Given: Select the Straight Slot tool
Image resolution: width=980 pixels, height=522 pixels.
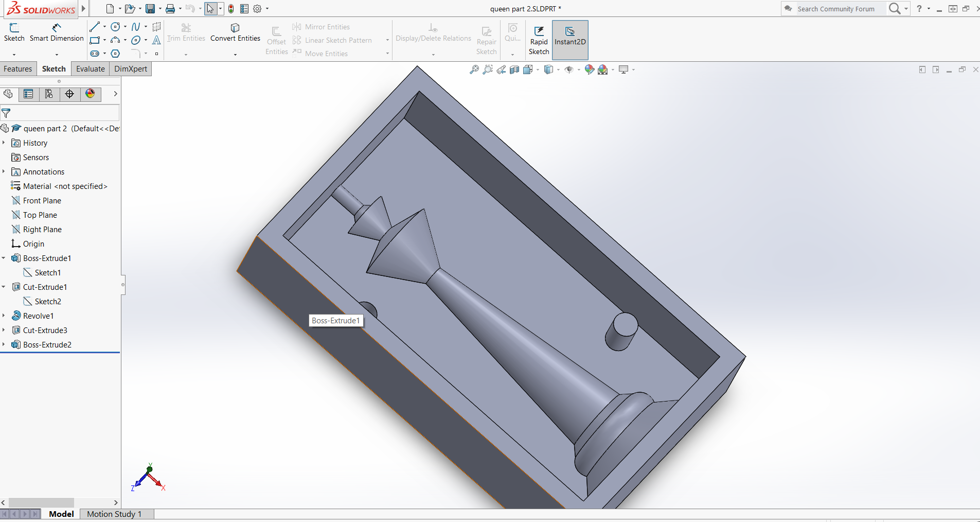Looking at the screenshot, I should pos(95,54).
